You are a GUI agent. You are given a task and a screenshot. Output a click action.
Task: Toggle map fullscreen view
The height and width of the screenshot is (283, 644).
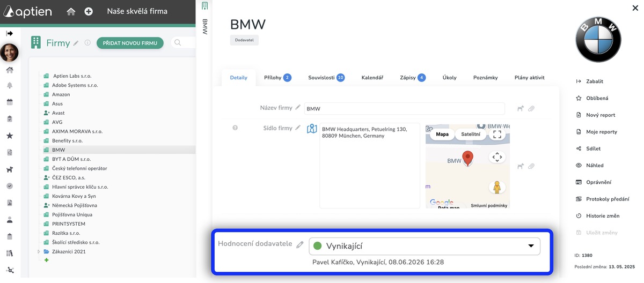tap(497, 135)
